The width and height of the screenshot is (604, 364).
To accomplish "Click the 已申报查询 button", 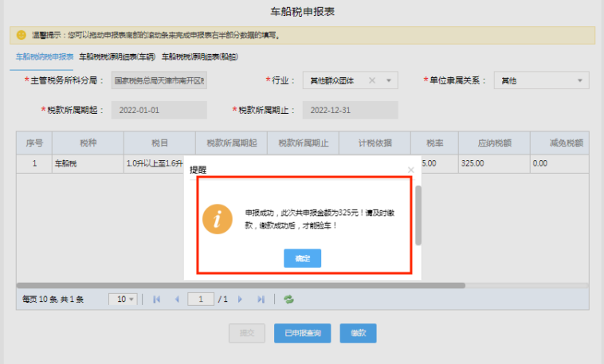I will 302,333.
